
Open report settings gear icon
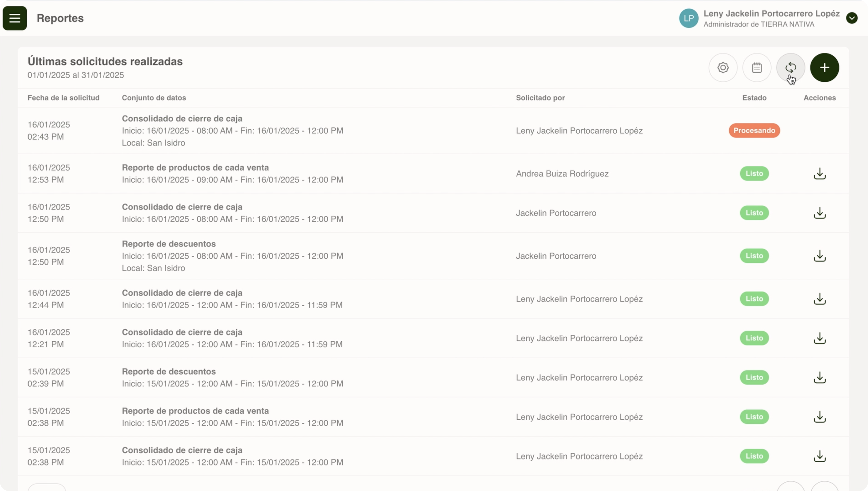[x=723, y=67]
